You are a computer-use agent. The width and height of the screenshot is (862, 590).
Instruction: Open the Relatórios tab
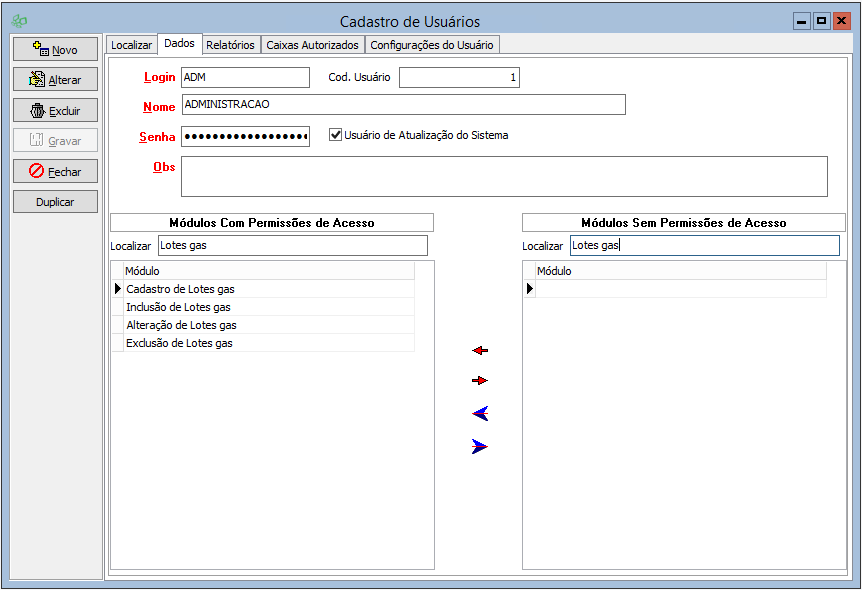(x=230, y=45)
